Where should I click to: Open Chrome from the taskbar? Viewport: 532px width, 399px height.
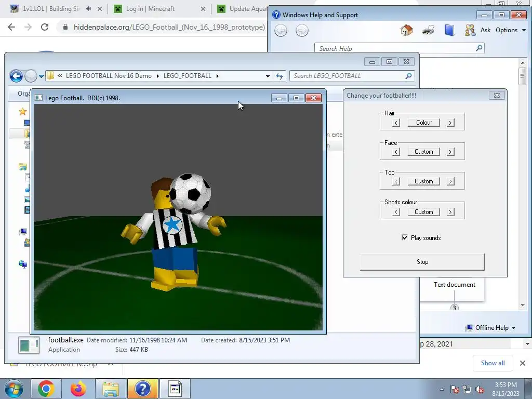click(x=46, y=389)
